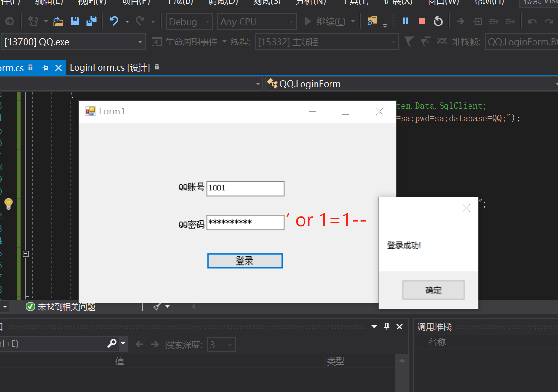Click the Save icon in toolbar
This screenshot has height=392, width=558.
(75, 21)
